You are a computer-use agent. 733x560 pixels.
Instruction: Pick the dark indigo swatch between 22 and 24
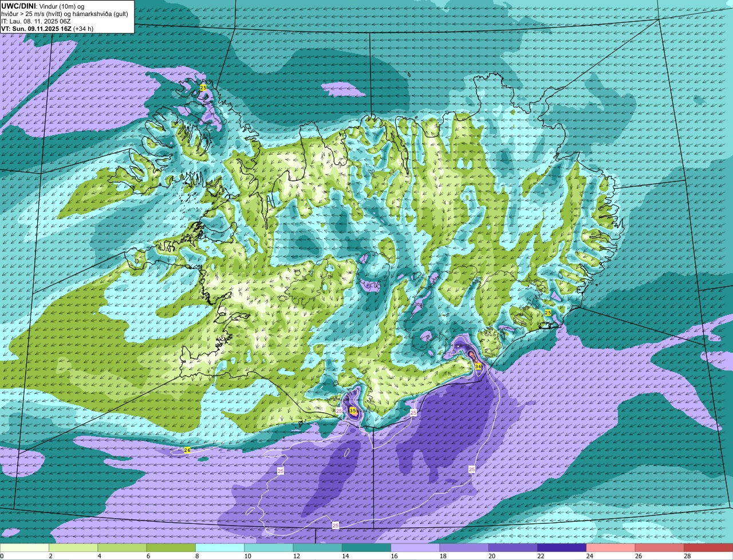pos(562,548)
